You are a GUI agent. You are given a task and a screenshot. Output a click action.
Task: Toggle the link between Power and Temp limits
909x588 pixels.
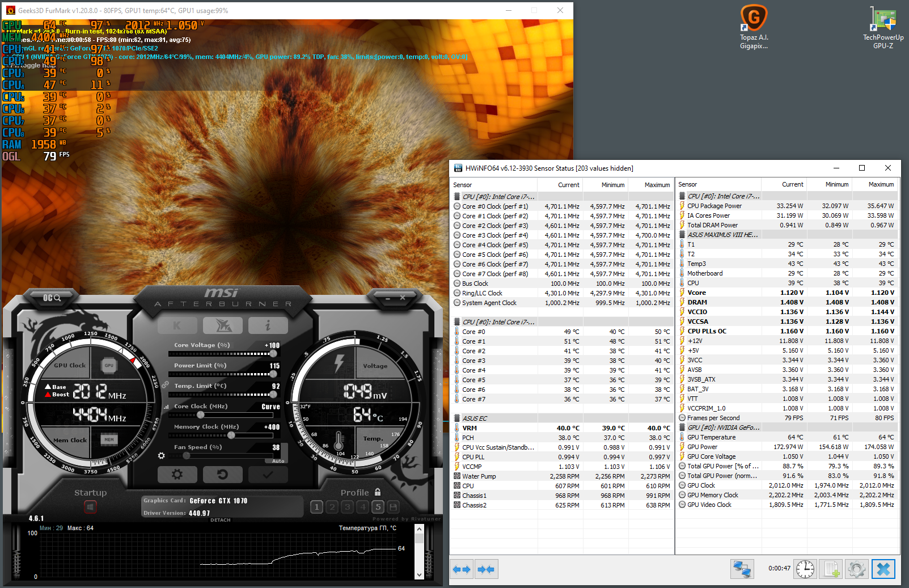point(165,384)
